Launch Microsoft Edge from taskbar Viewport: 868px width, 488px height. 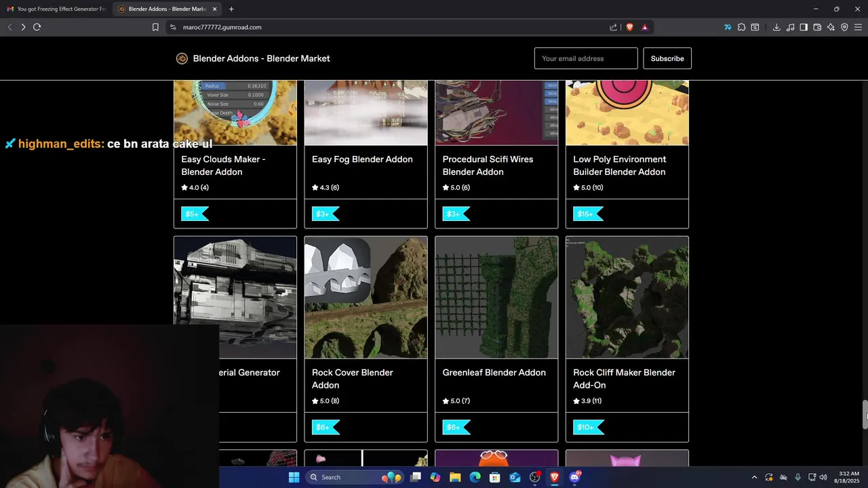pos(475,477)
